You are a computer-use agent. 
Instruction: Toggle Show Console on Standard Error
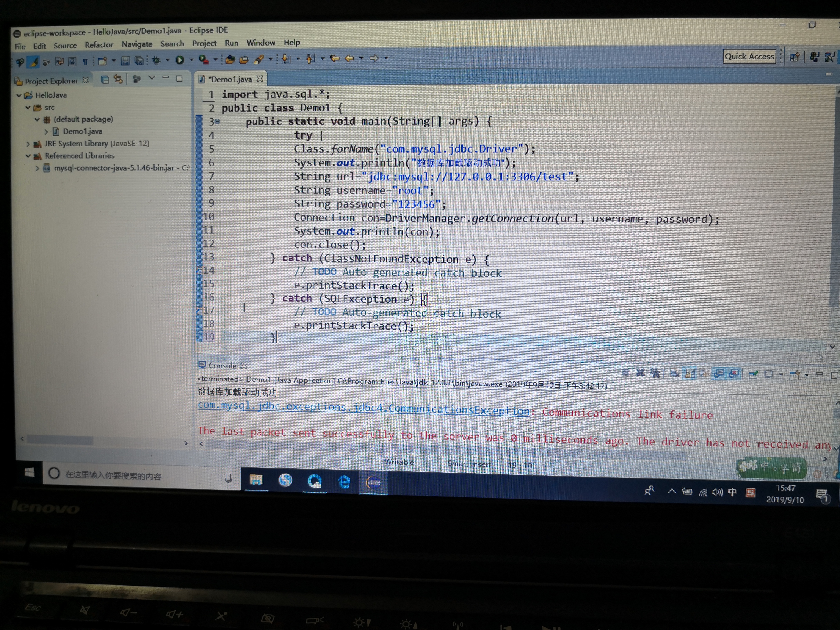(x=734, y=374)
